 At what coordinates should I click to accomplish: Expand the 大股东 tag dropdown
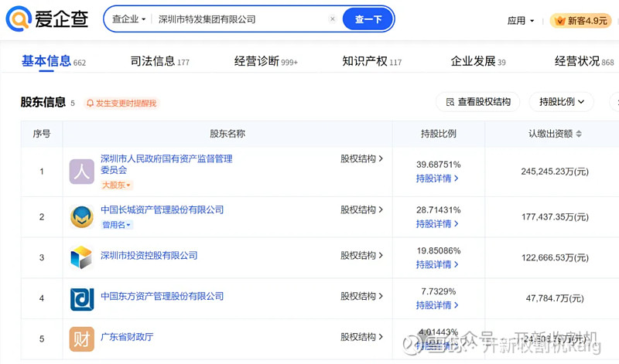tap(116, 185)
